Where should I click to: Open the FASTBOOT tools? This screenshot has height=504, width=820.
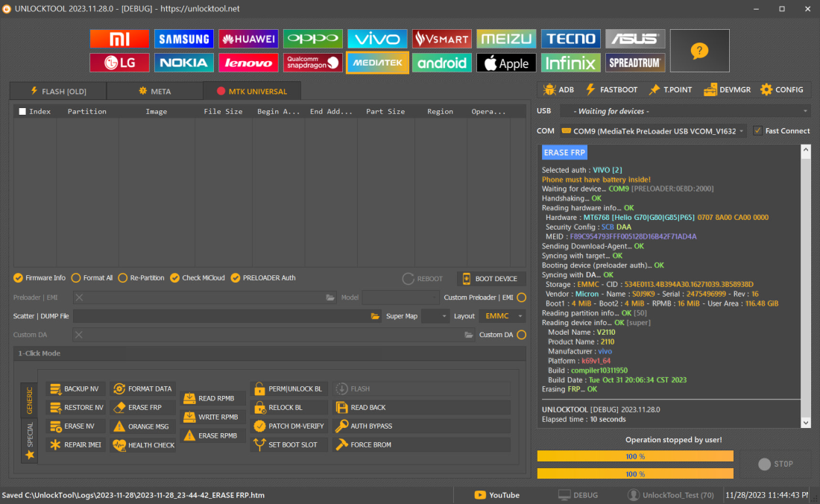[x=611, y=90]
